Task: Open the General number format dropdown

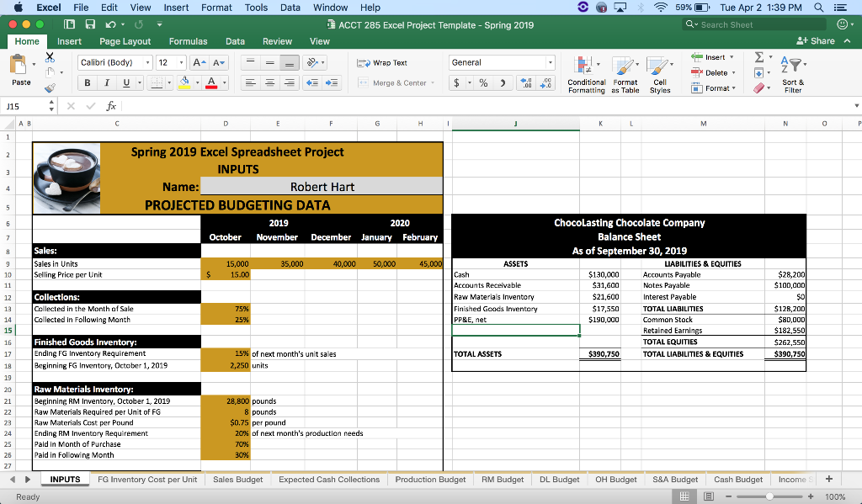Action: click(501, 61)
